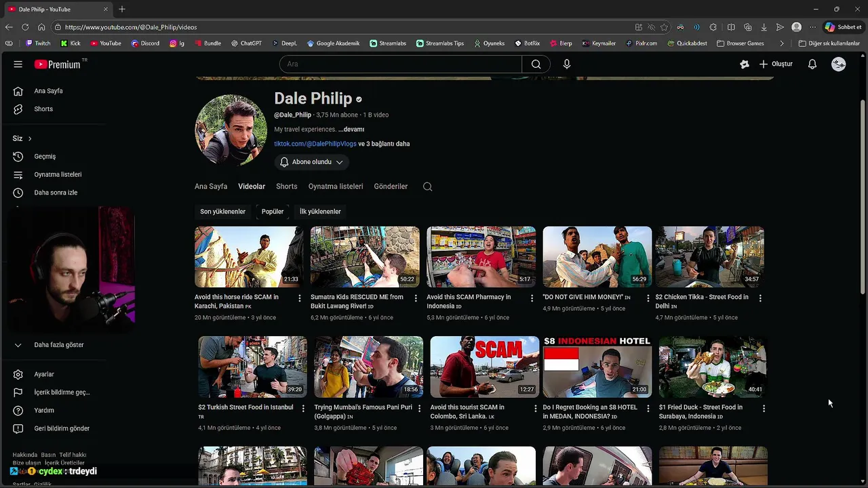Focus the Ara search input field
The height and width of the screenshot is (488, 868).
401,64
